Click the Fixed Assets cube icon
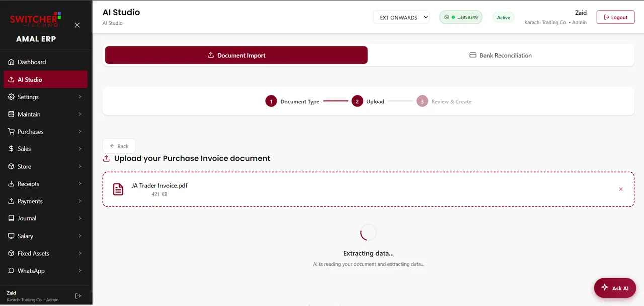The height and width of the screenshot is (306, 644). (11, 253)
